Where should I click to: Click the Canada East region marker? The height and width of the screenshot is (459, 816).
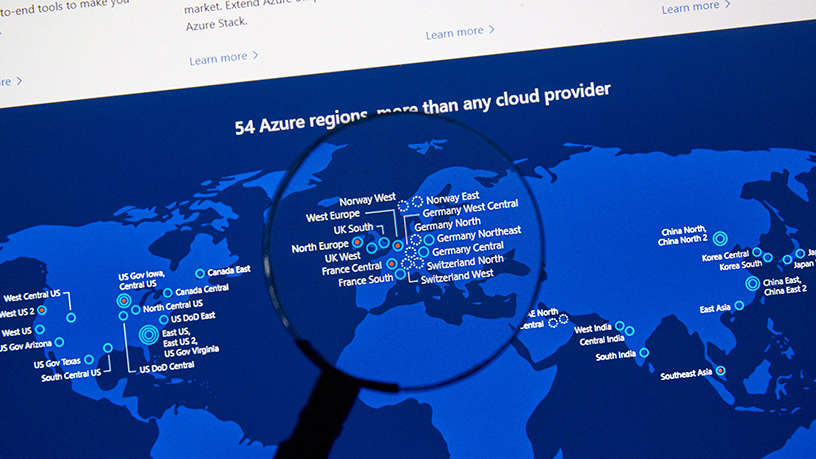tap(200, 273)
